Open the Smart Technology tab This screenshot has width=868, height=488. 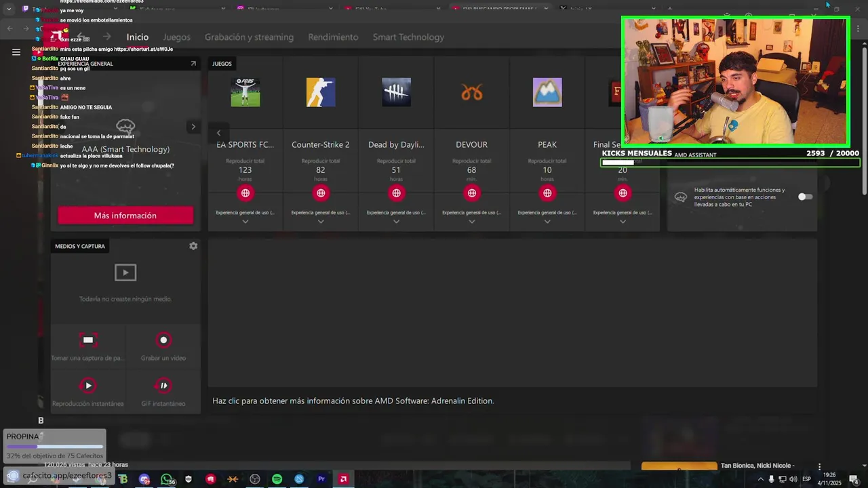[x=408, y=37]
